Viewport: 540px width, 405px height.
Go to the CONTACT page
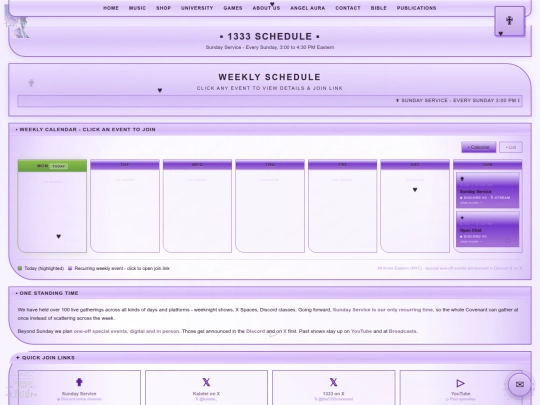coord(348,8)
